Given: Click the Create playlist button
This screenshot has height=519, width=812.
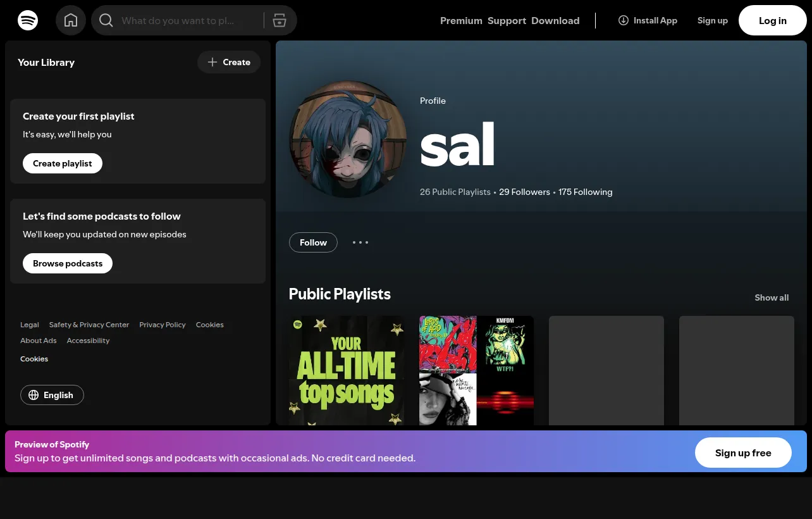Looking at the screenshot, I should (x=63, y=163).
